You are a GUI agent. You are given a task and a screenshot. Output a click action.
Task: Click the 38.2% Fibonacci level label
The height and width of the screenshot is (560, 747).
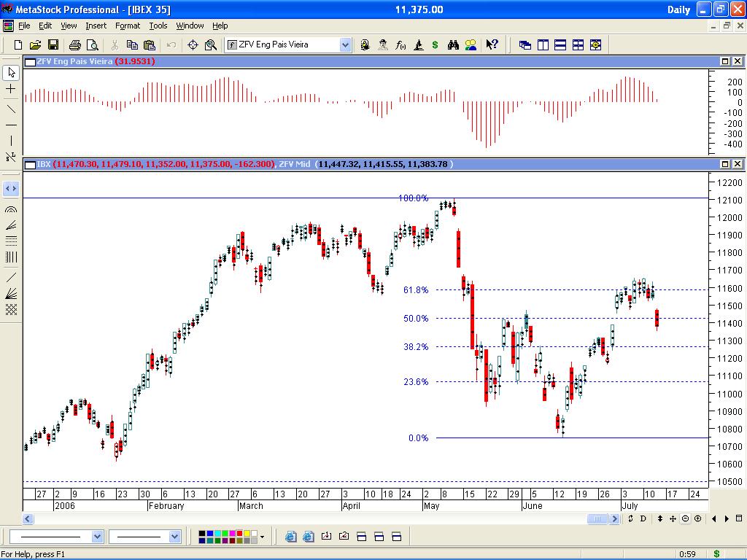tap(416, 347)
